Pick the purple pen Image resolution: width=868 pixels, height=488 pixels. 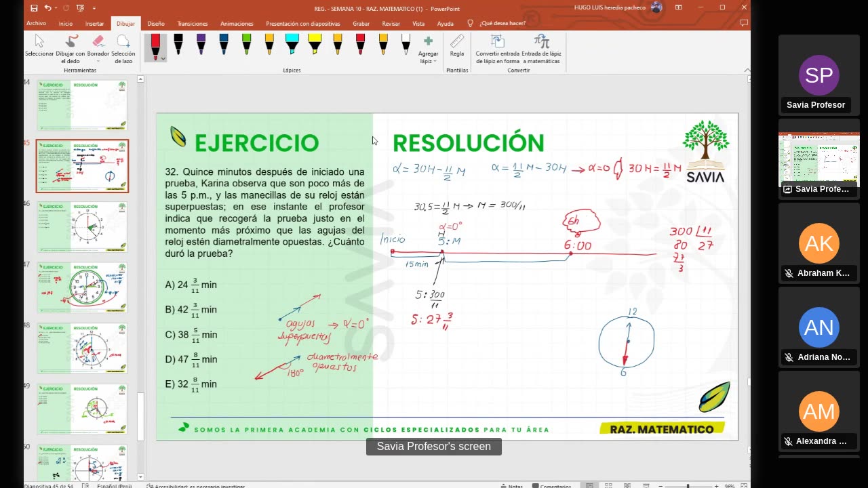point(201,45)
